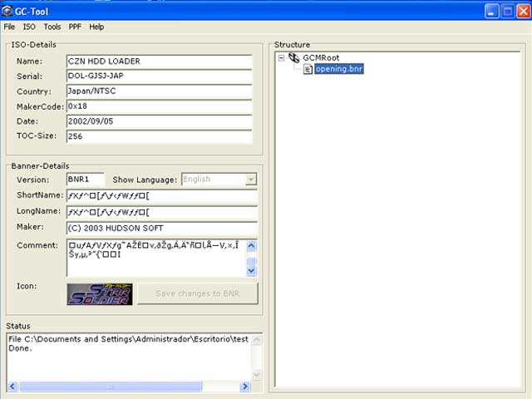Open the ISO menu
Viewport: 532px width, 399px height.
[29, 27]
